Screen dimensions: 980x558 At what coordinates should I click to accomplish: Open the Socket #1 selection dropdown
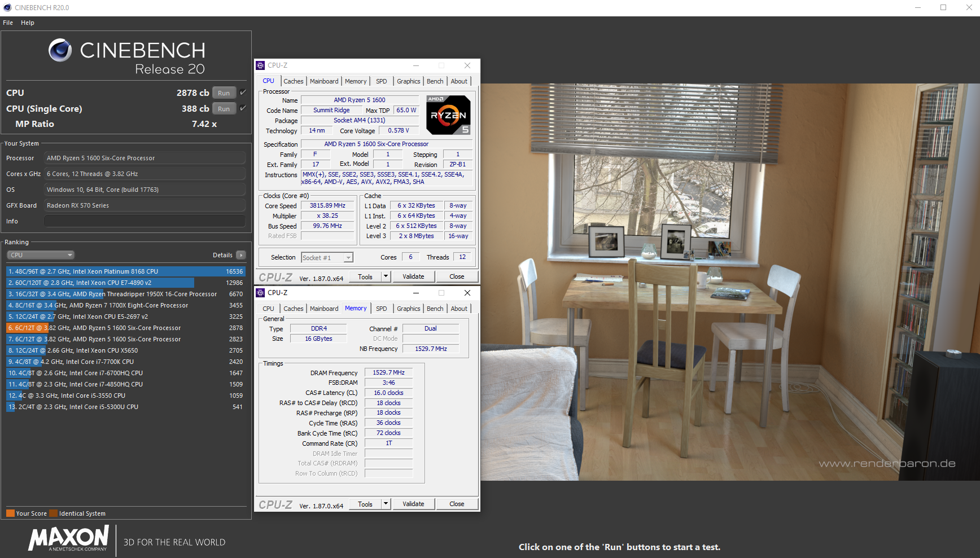pyautogui.click(x=327, y=258)
